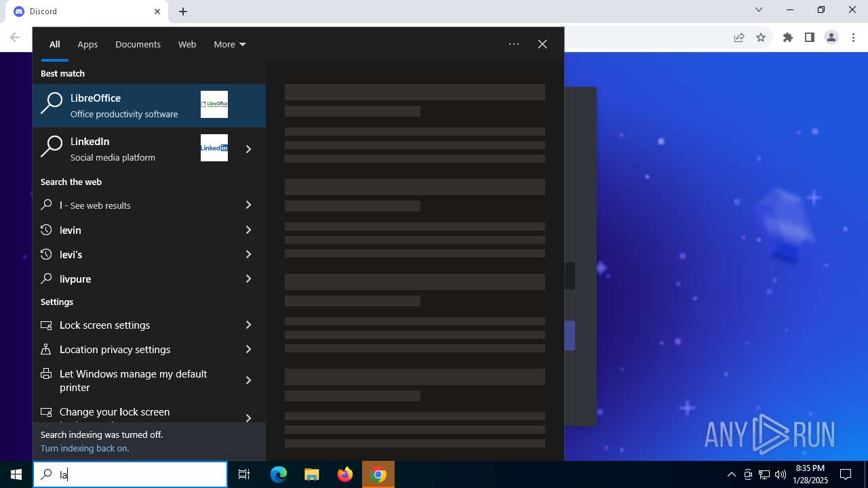Launch Microsoft Edge from the taskbar
The image size is (868, 488).
point(279,474)
